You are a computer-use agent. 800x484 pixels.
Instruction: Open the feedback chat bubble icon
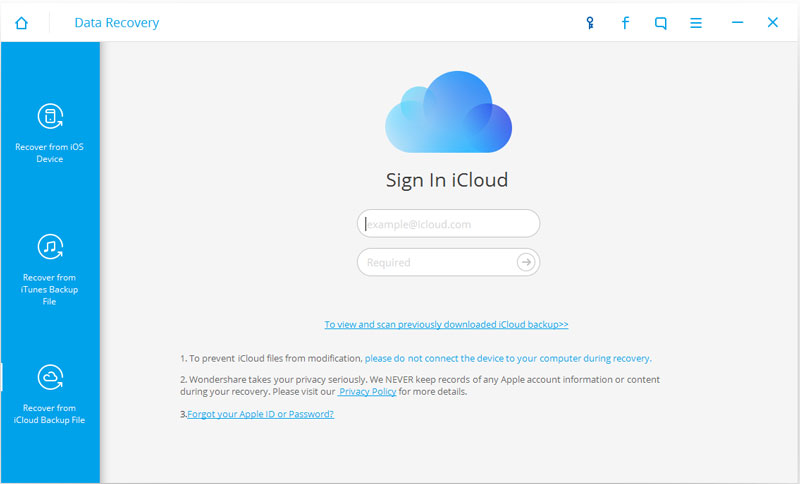coord(660,22)
